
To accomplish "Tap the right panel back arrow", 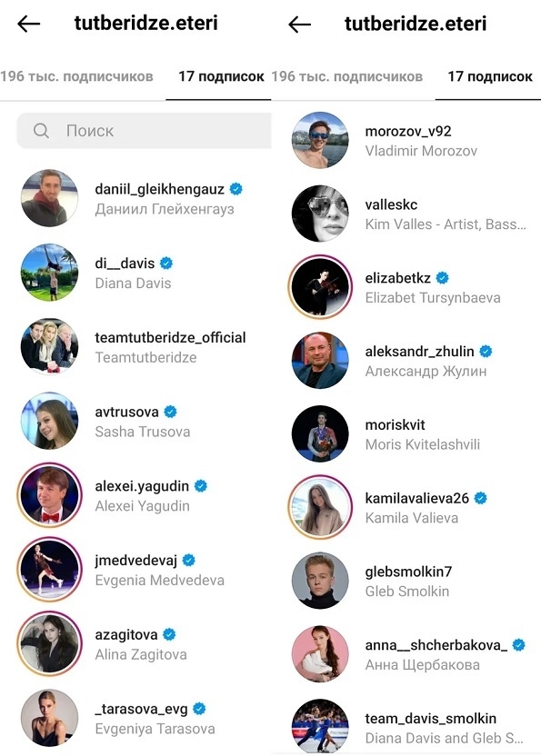I will click(x=299, y=25).
